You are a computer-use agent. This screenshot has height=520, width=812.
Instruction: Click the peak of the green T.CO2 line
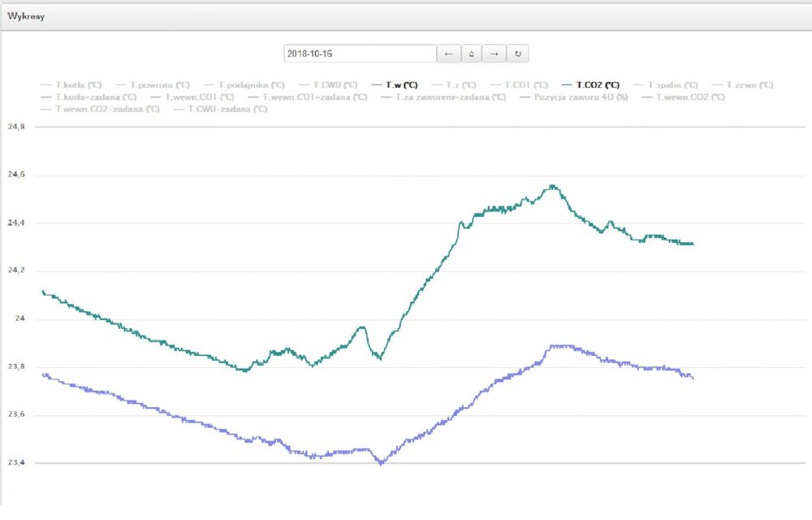pyautogui.click(x=553, y=185)
